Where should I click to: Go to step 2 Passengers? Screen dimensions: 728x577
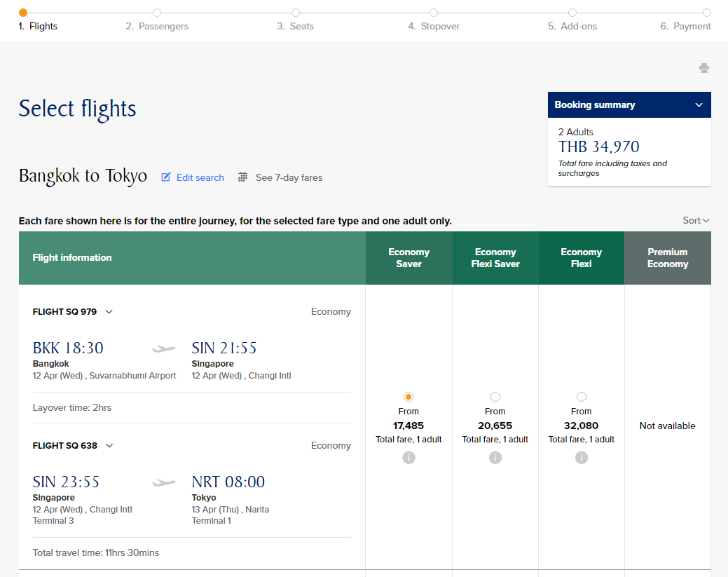coord(157,26)
